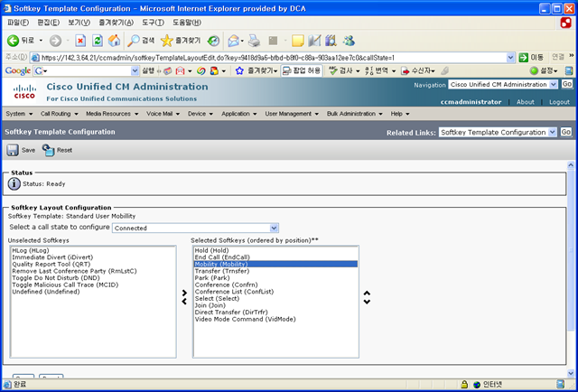Click the About link
Viewport: 578px width, 392px height.
[x=526, y=102]
